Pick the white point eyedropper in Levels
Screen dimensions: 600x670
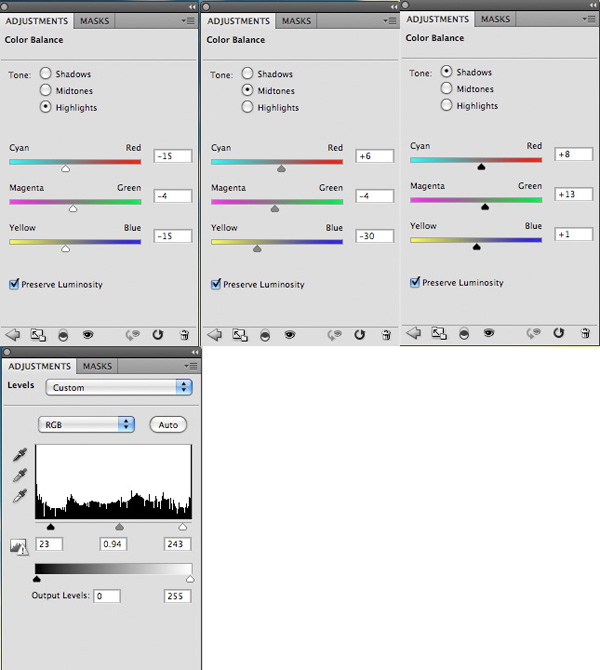point(20,496)
